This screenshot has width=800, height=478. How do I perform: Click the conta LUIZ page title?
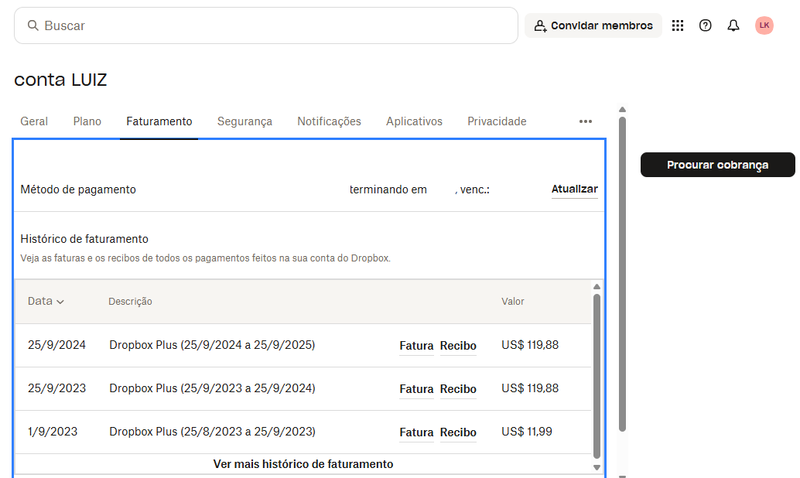point(61,80)
